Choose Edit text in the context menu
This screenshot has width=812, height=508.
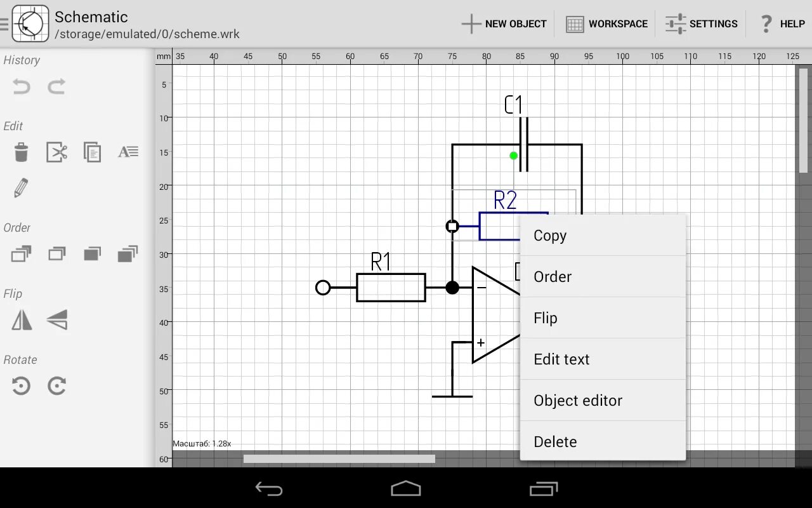point(603,359)
